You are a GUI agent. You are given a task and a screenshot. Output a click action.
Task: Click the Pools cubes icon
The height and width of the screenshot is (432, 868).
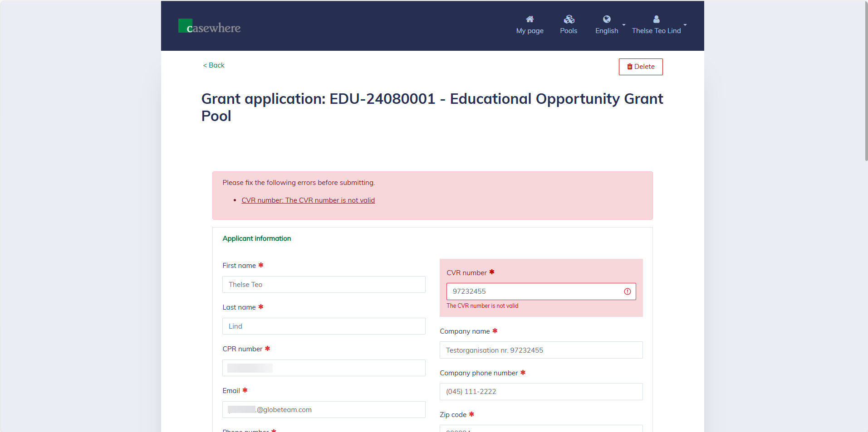tap(569, 19)
